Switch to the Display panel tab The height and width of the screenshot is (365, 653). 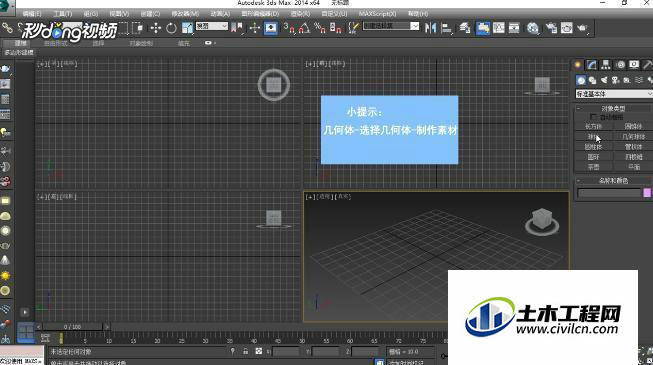pyautogui.click(x=634, y=65)
